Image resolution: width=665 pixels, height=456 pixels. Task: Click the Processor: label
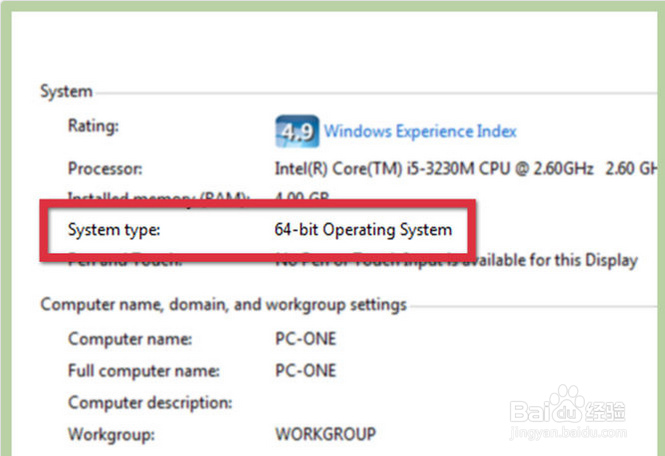point(105,169)
